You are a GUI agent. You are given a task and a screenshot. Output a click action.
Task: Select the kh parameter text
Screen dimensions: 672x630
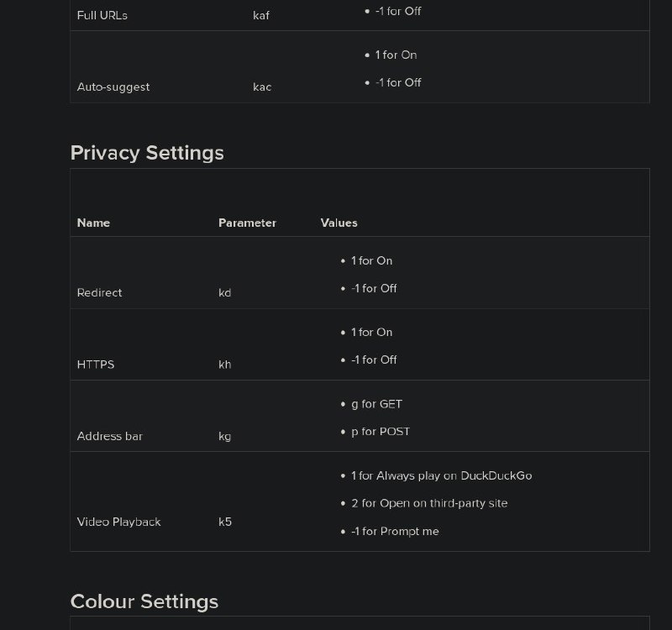[x=224, y=365]
